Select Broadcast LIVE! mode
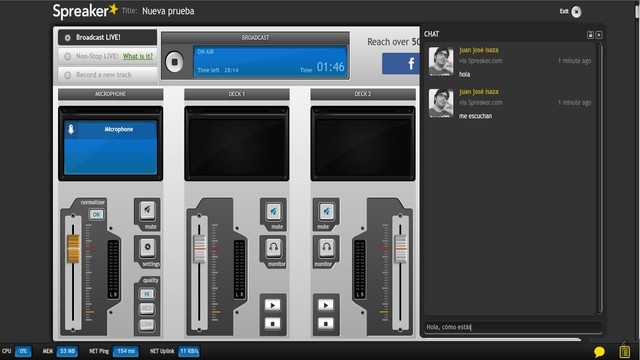 [107, 37]
